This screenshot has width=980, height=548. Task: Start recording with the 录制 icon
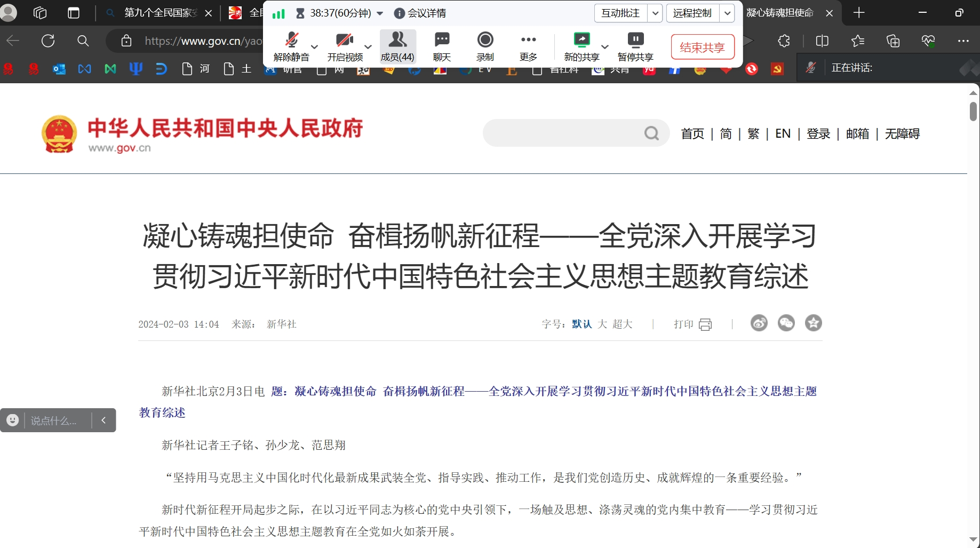coord(485,46)
